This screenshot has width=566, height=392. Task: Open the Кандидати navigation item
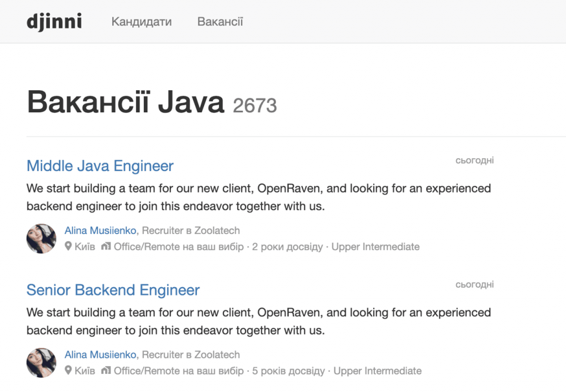tap(141, 22)
